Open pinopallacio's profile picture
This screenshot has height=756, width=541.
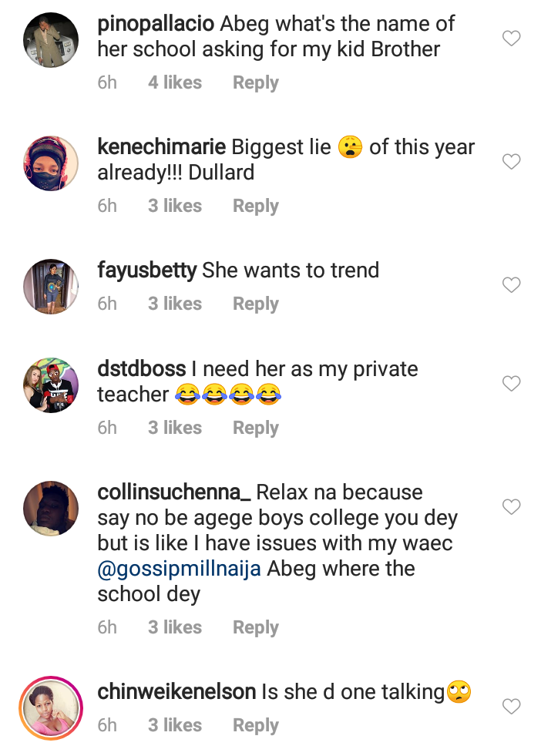50,41
